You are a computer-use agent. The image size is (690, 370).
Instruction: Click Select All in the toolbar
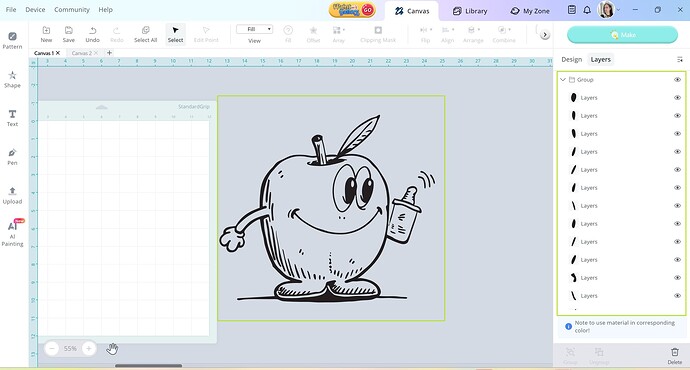point(146,34)
